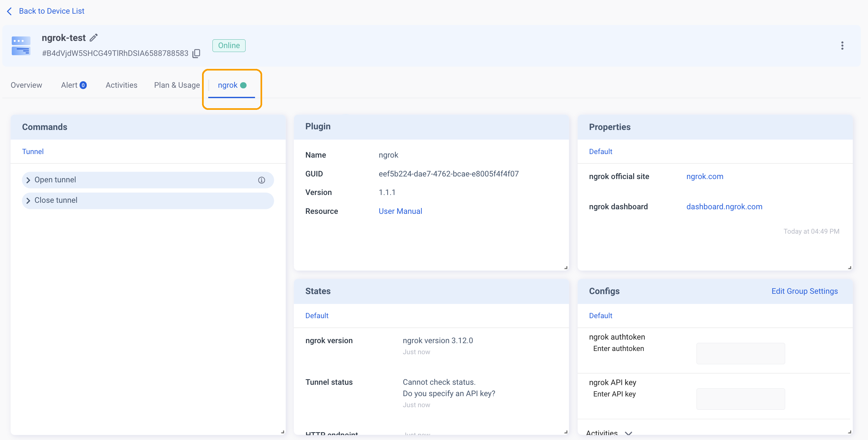868x440 pixels.
Task: Click the plugin Version value 1.1.1
Action: 387,192
